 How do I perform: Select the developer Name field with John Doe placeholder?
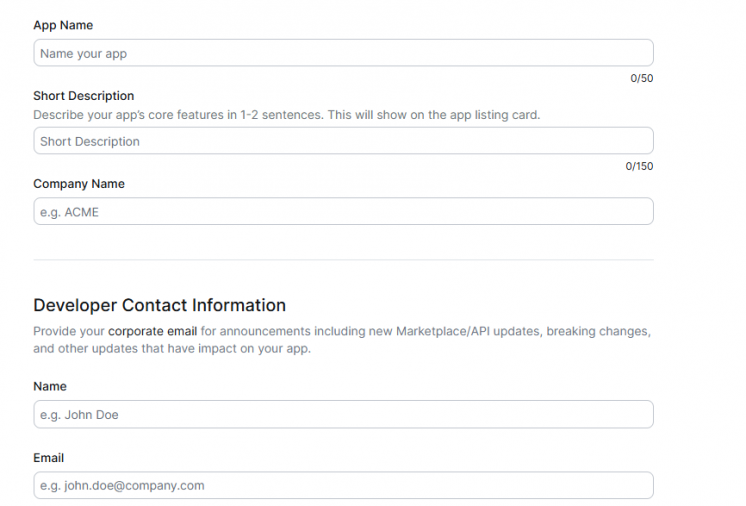click(343, 414)
